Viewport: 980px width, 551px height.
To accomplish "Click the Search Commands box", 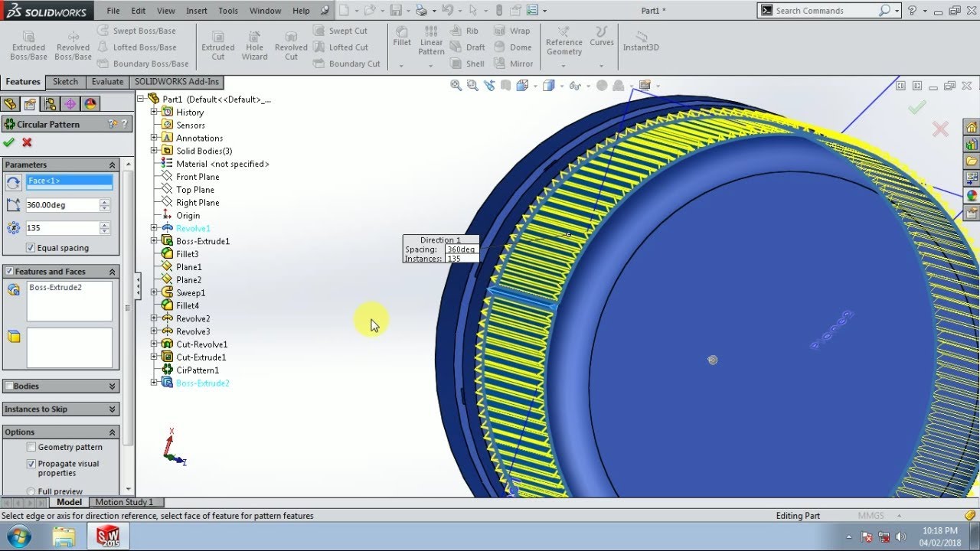I will coord(825,11).
